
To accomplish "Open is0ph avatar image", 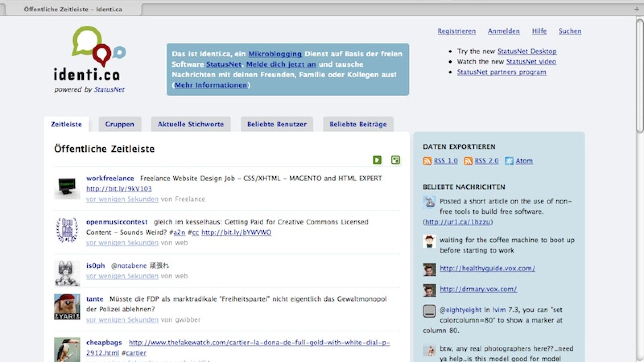I will point(67,274).
